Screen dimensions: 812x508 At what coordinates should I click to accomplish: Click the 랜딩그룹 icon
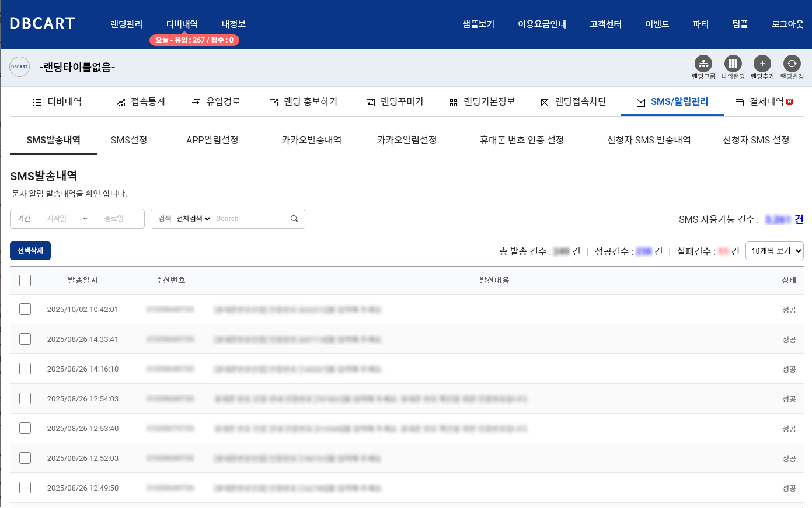pyautogui.click(x=703, y=64)
